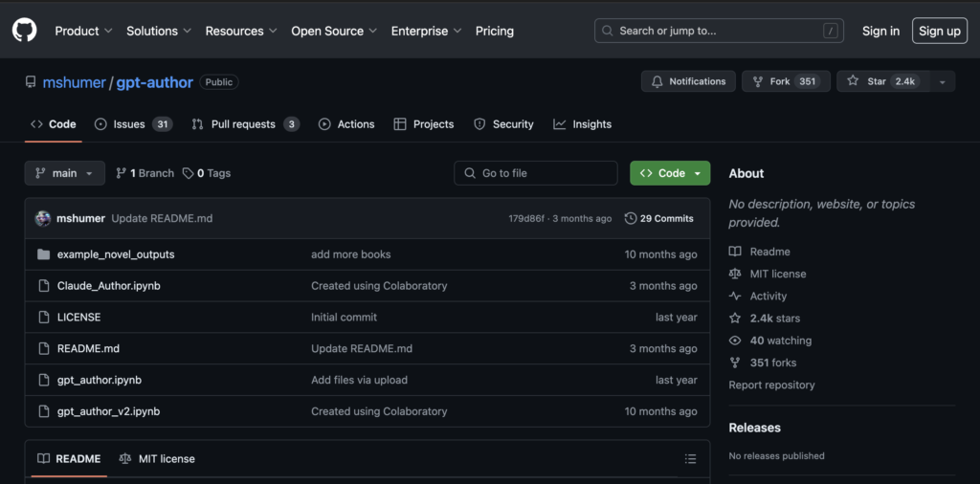The height and width of the screenshot is (484, 980).
Task: Click the Sign in link
Action: click(880, 31)
